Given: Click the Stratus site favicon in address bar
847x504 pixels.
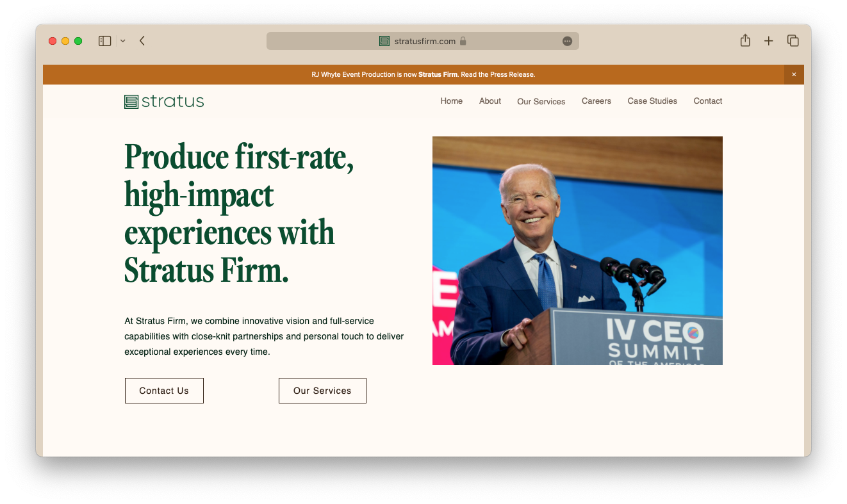Looking at the screenshot, I should [384, 41].
